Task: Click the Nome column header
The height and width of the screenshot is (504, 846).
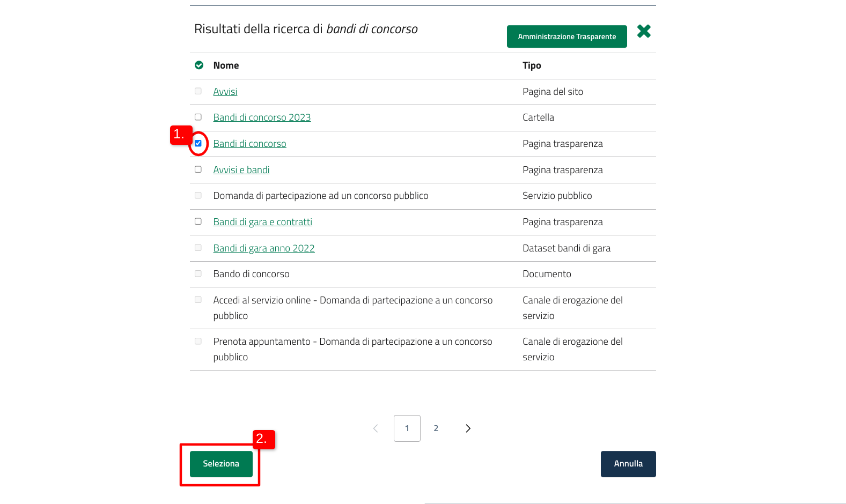Action: tap(226, 65)
